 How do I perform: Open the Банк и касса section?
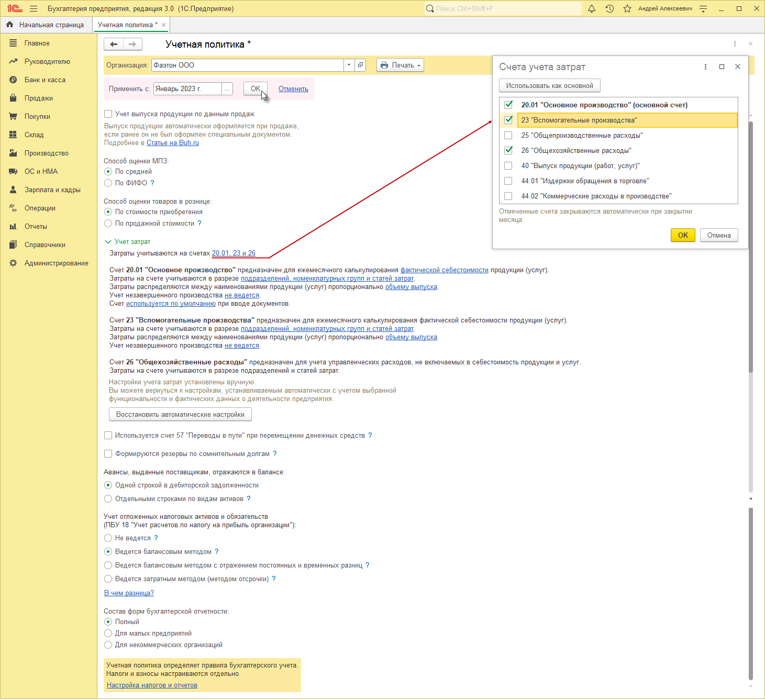coord(45,80)
